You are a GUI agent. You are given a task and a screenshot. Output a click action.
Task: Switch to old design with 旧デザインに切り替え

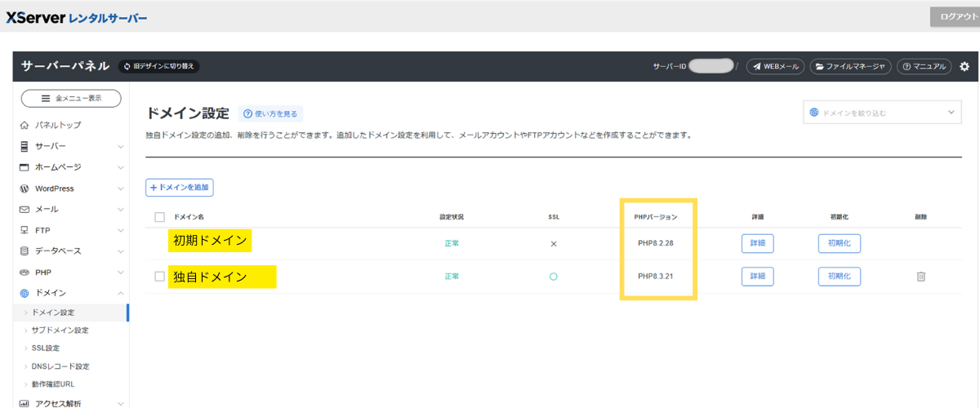160,66
